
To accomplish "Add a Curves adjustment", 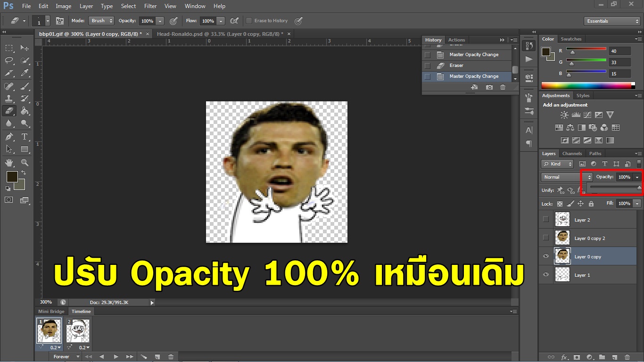I will click(x=587, y=115).
